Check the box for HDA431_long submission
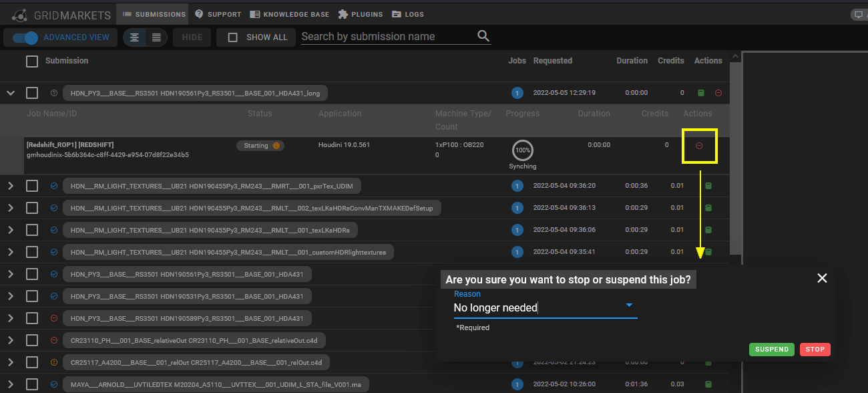 point(32,93)
